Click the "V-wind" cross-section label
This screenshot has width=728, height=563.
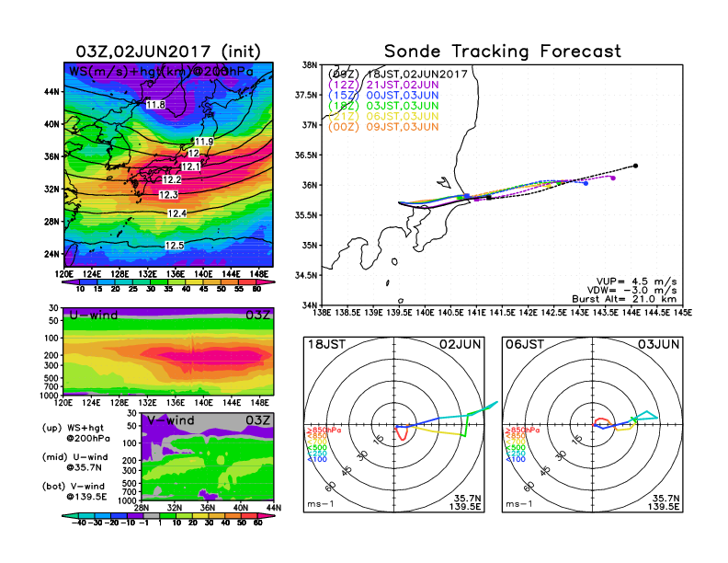pos(171,420)
